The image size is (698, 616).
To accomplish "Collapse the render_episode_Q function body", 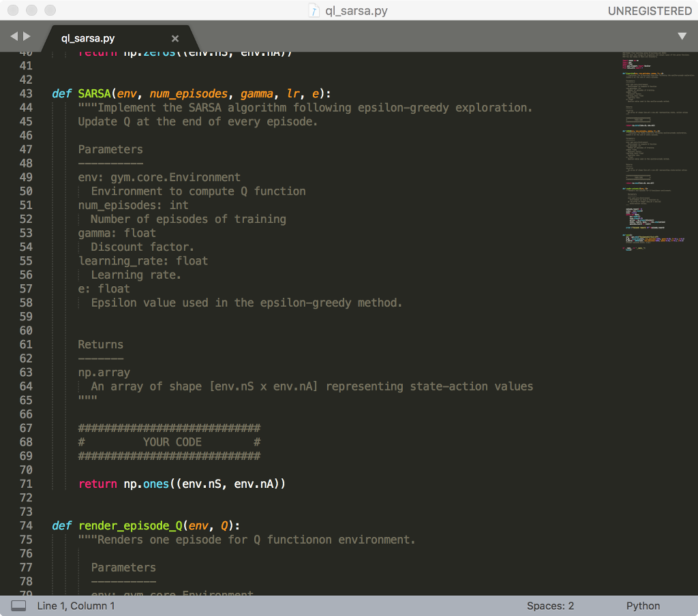I will pos(42,525).
